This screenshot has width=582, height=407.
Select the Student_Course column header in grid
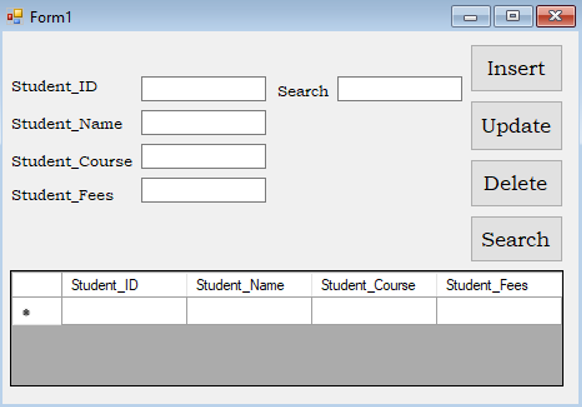point(374,285)
